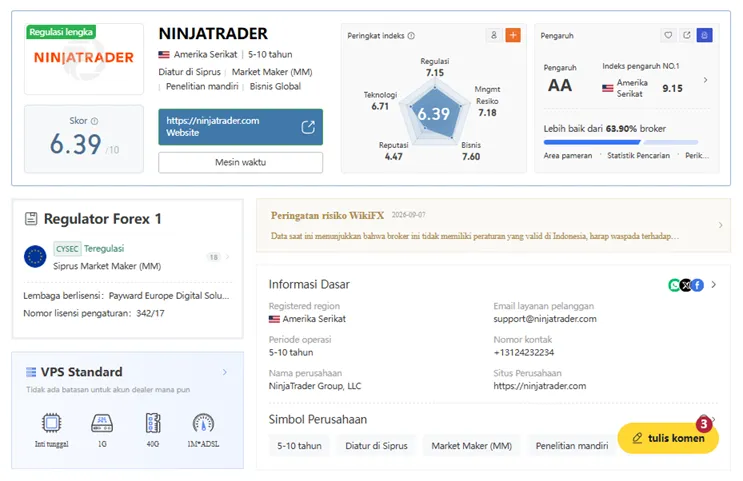
Task: Click the tulis komen button
Action: (668, 438)
